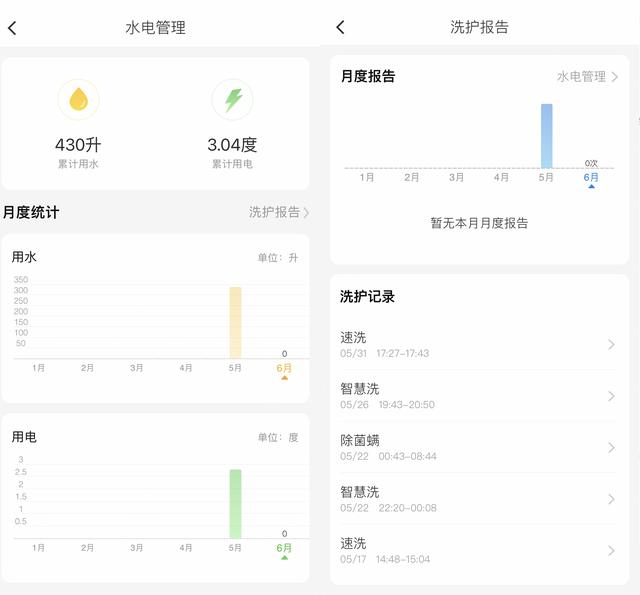This screenshot has width=640, height=595.
Task: Open the 速洗 record from 05/17
Action: [x=478, y=551]
